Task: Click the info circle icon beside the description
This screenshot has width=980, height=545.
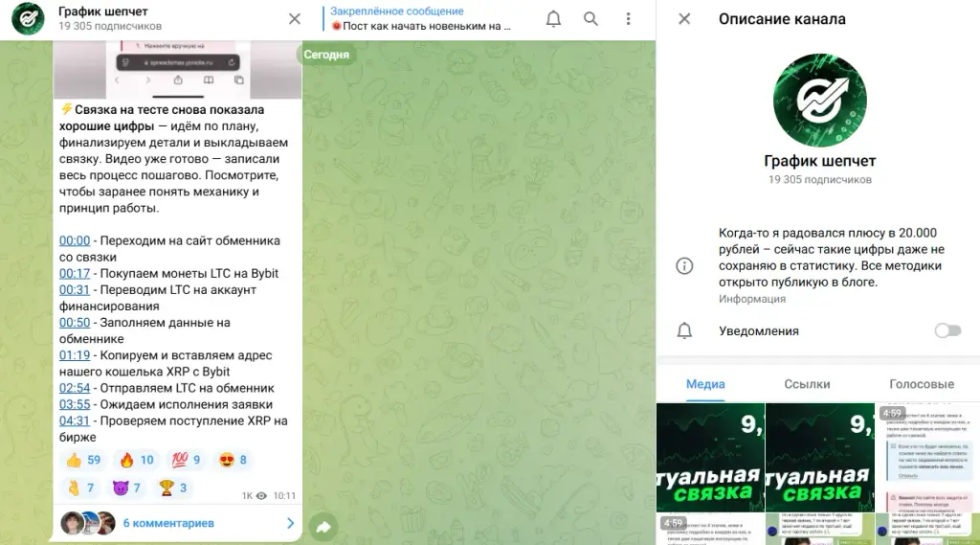Action: 684,265
